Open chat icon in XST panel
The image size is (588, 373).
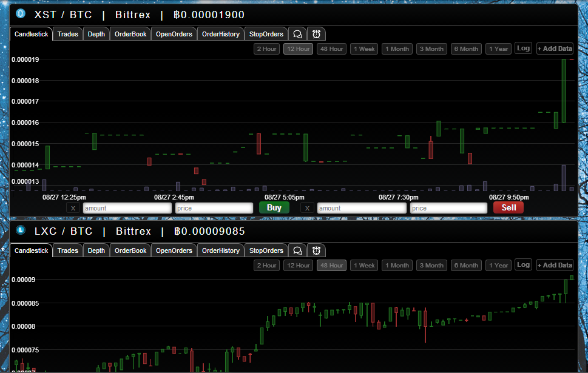[297, 34]
